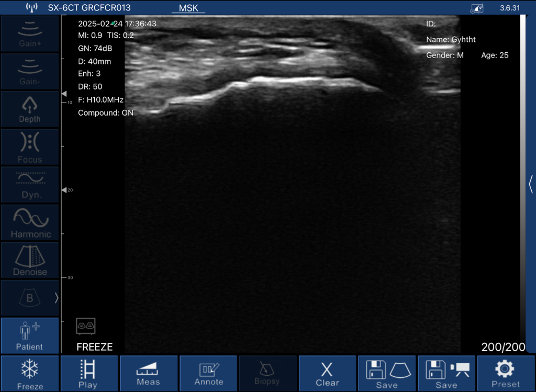Open the Annote annotation tool
This screenshot has width=536, height=392.
[x=208, y=374]
